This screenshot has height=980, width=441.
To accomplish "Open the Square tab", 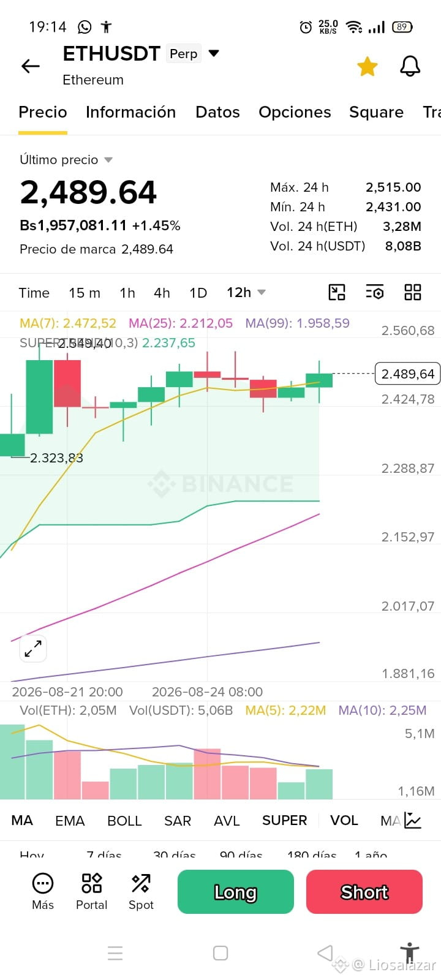I will click(376, 112).
